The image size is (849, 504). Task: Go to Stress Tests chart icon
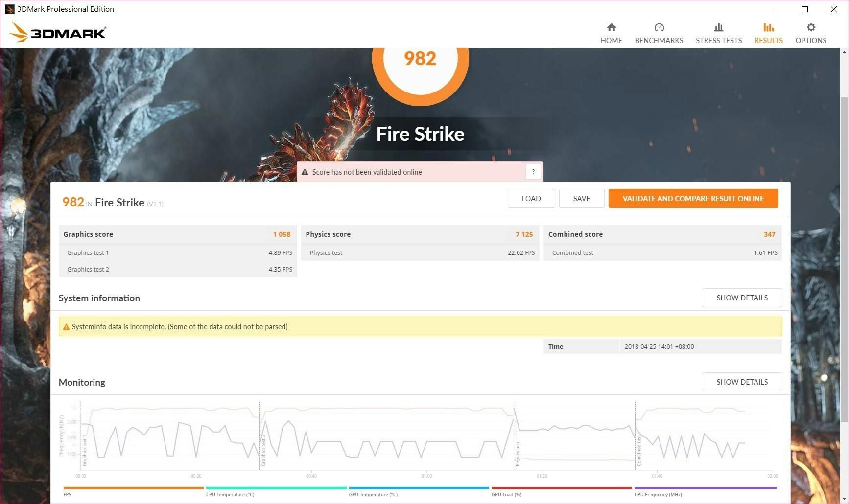pos(718,28)
